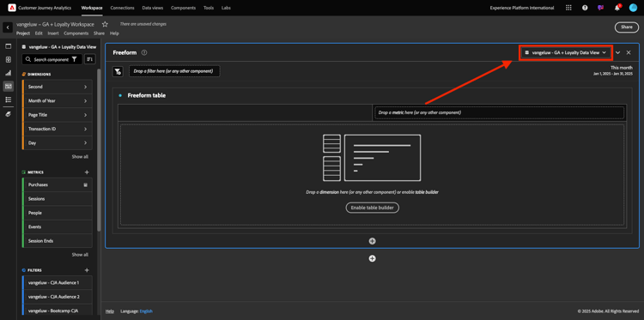Click the Adobe logo icon
This screenshot has height=320, width=644.
12,8
